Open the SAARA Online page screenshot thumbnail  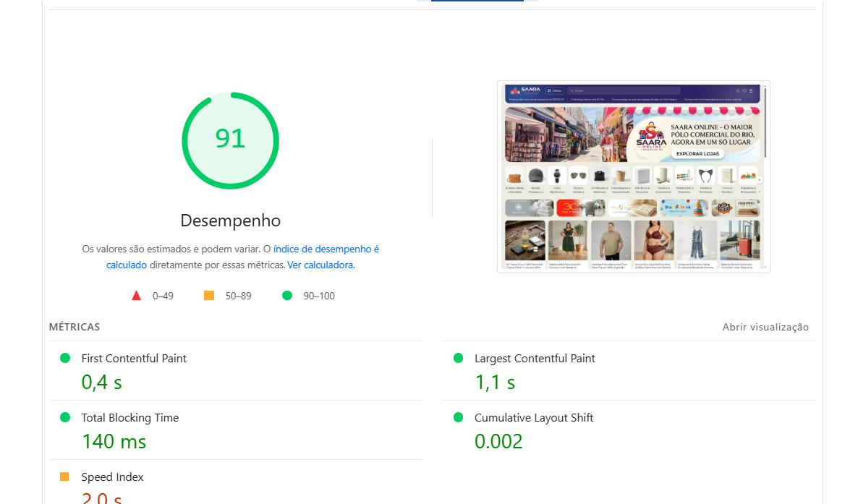[634, 176]
